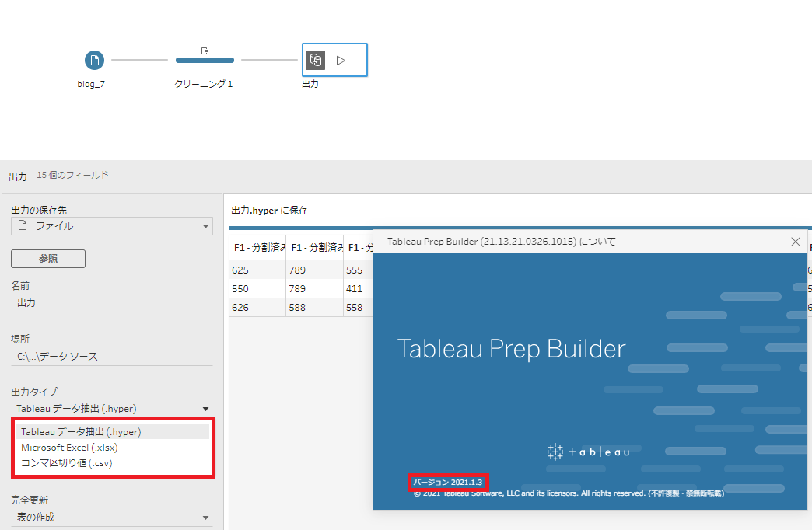Viewport: 812px width, 530px height.
Task: Click the 出力.hyper に保存 heading
Action: [x=269, y=211]
